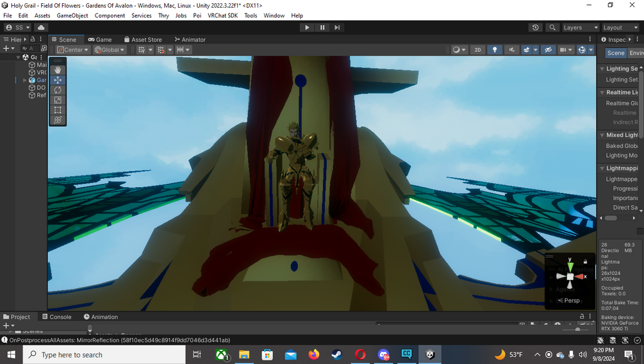Open the SS account dropdown

click(x=18, y=28)
